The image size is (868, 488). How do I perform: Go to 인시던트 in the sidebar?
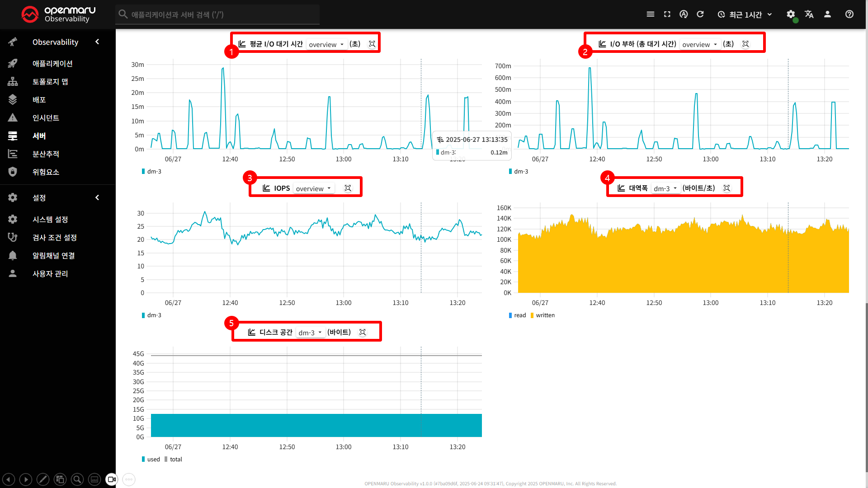click(46, 118)
